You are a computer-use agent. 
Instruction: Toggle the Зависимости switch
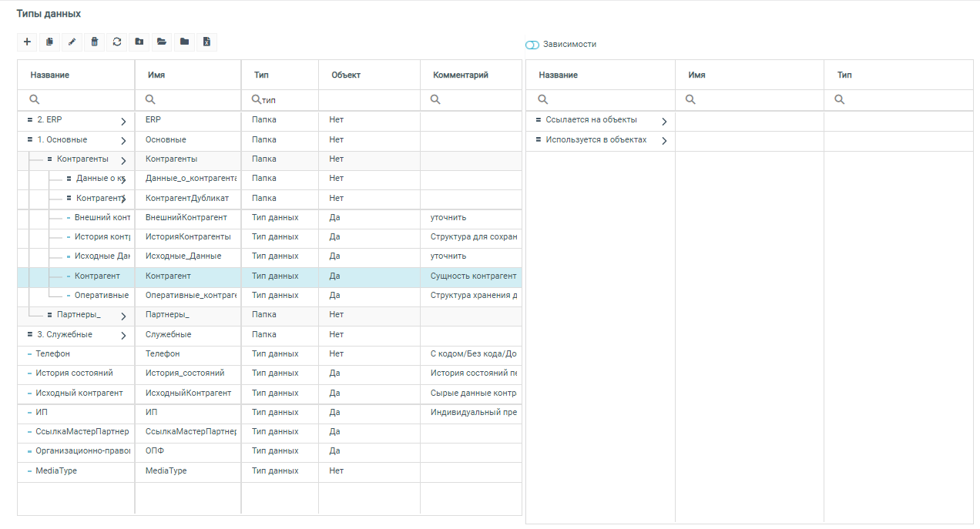click(x=532, y=45)
